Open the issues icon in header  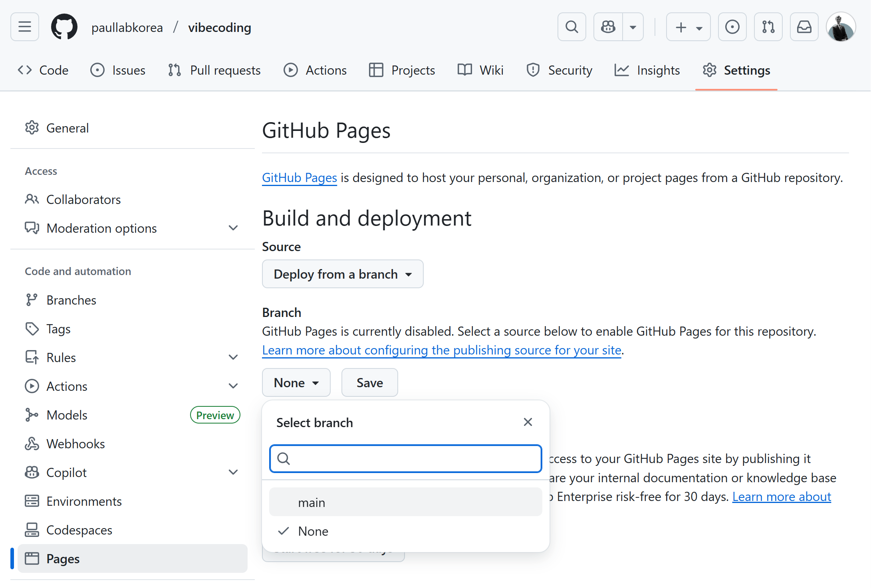(x=732, y=27)
